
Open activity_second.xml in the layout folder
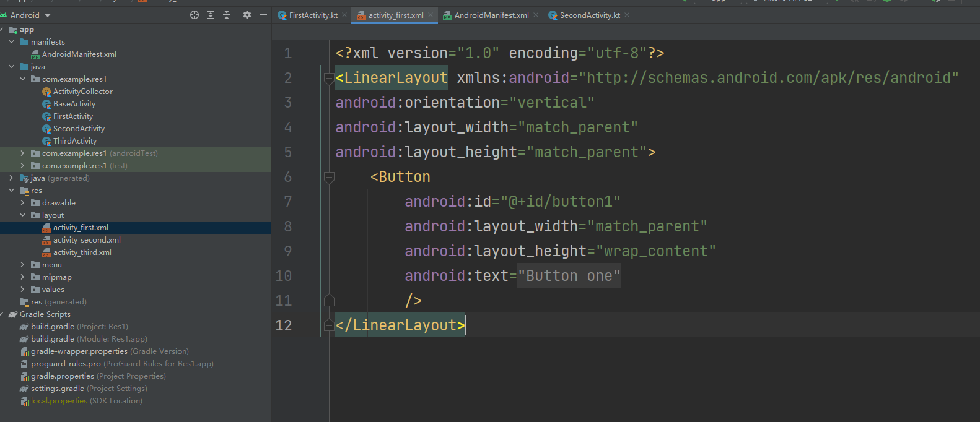tap(87, 240)
